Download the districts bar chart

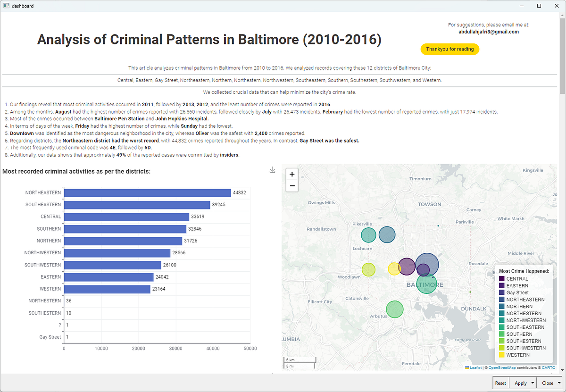272,170
